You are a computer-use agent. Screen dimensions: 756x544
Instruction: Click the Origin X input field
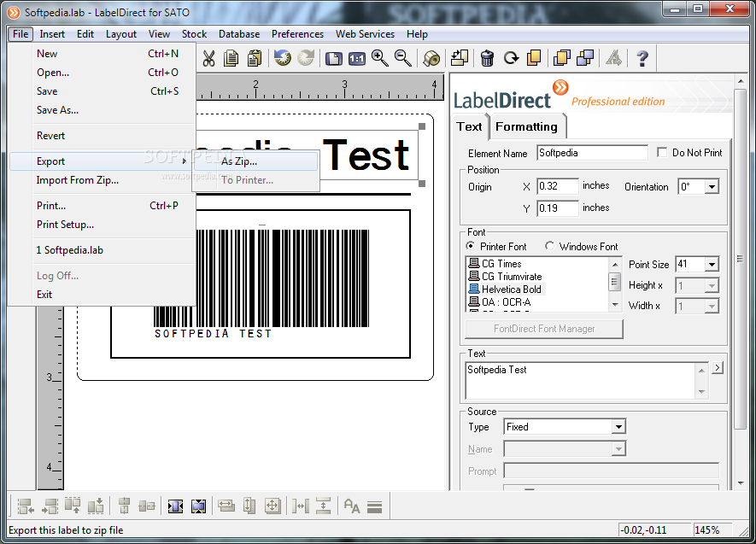pos(557,186)
